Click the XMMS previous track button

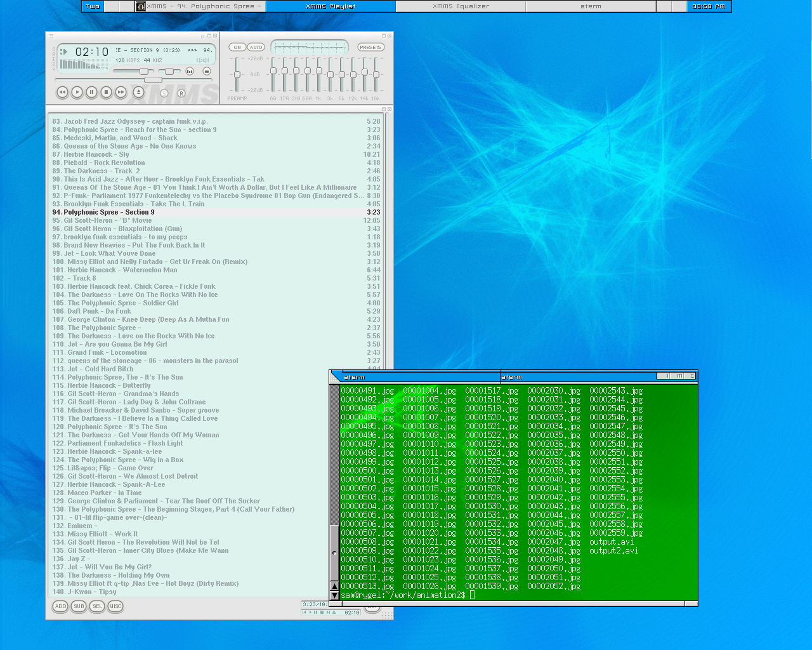pyautogui.click(x=62, y=92)
